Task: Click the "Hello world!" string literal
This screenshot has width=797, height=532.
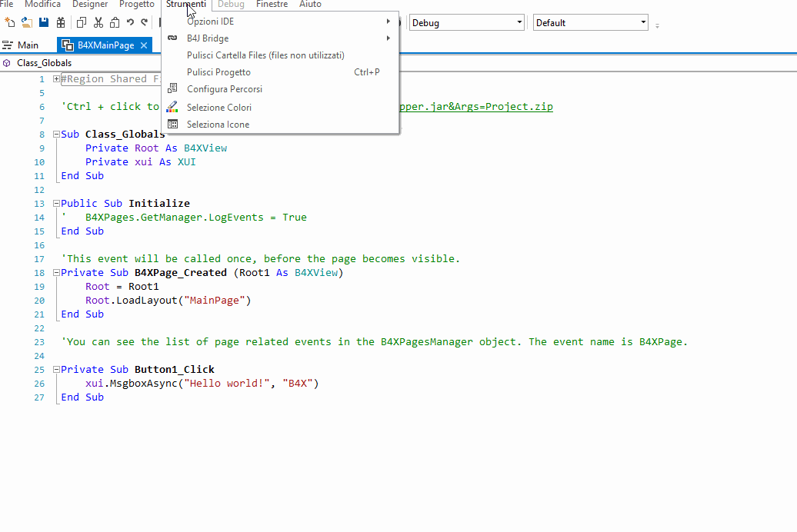Action: [x=227, y=383]
